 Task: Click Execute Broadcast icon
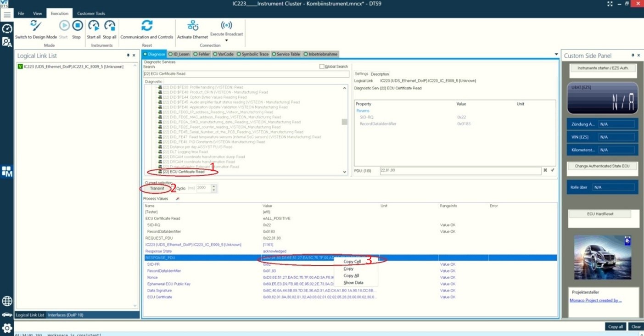click(x=226, y=25)
